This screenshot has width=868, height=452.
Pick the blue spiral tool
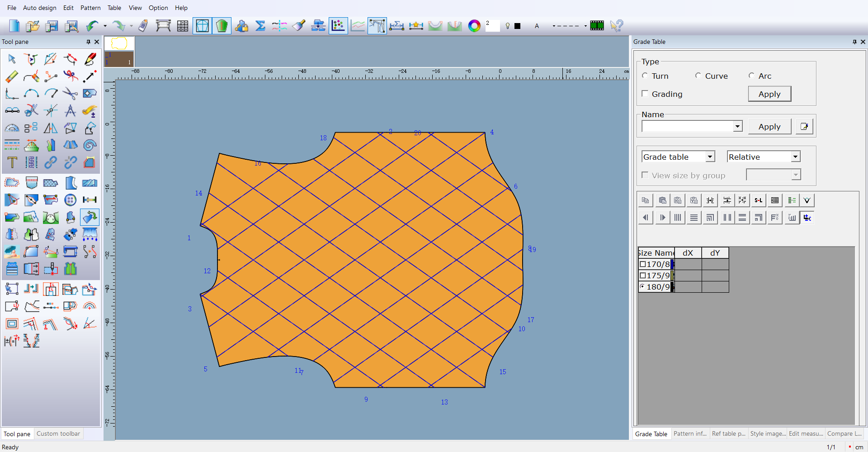pos(90,145)
